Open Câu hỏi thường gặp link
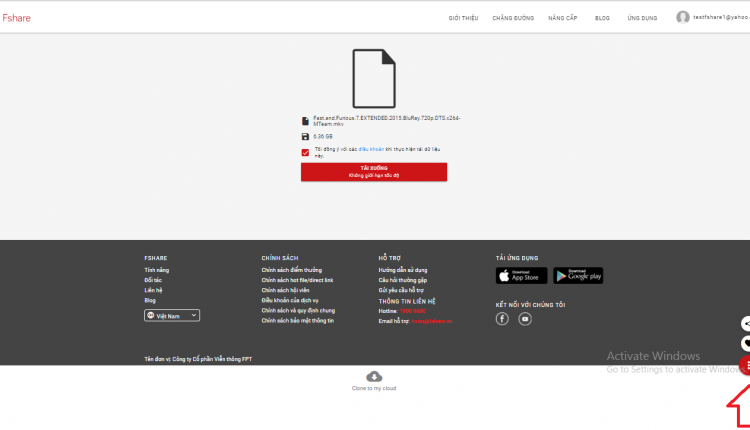 tap(403, 280)
